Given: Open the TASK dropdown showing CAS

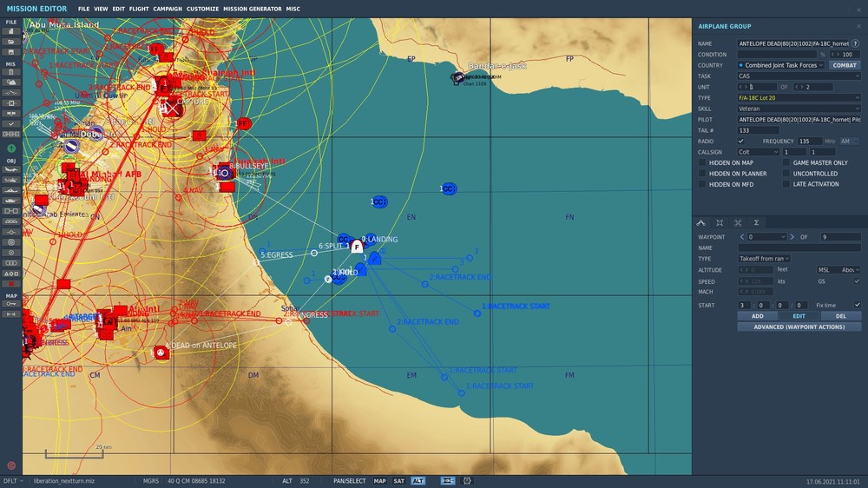Looking at the screenshot, I should tap(799, 76).
